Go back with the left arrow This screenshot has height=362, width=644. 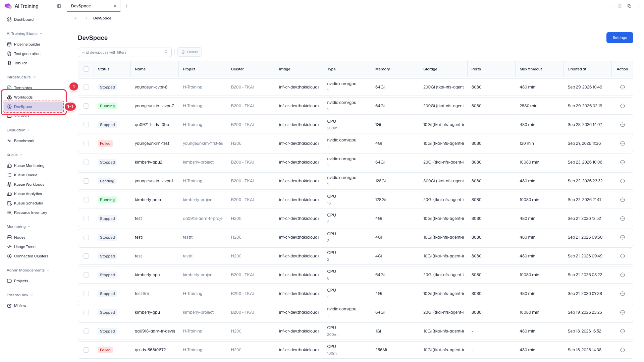point(76,18)
